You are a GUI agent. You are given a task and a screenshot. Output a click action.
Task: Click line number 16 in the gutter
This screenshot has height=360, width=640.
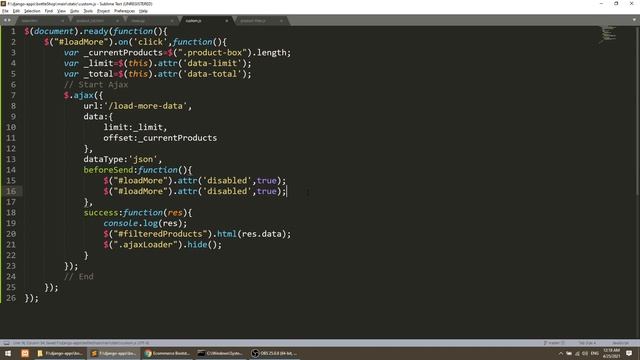pyautogui.click(x=11, y=191)
